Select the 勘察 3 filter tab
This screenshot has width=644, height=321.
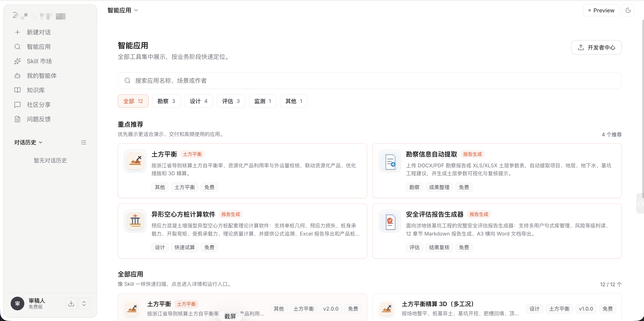pyautogui.click(x=166, y=101)
